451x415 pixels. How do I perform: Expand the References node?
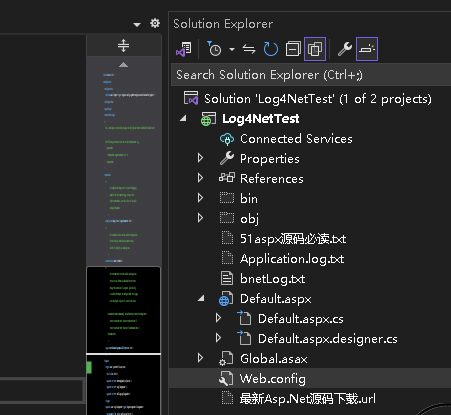pyautogui.click(x=200, y=178)
